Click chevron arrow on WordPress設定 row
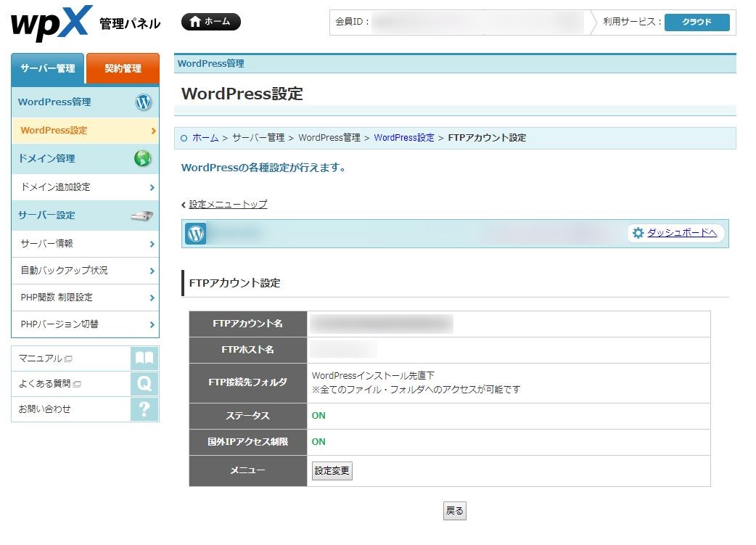Screen dimensions: 756x545 pos(153,131)
